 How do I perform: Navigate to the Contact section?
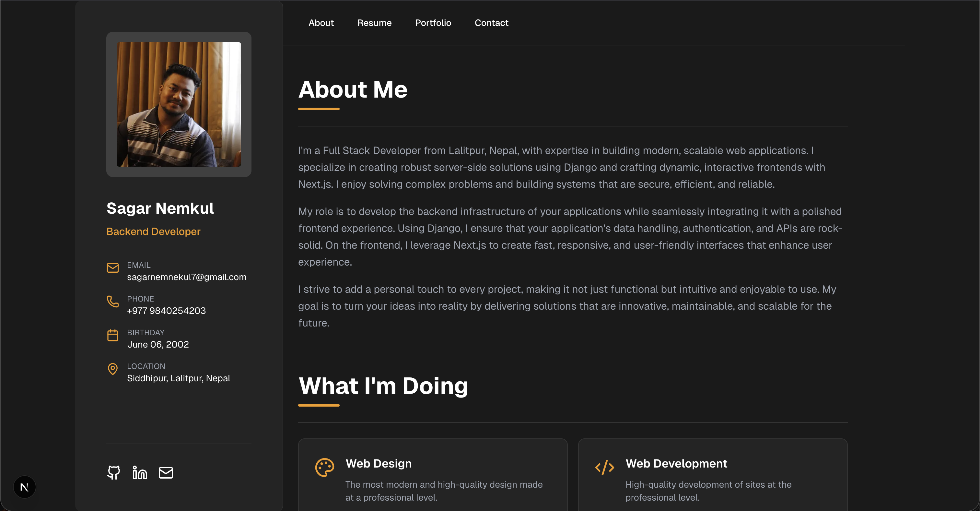(x=491, y=23)
